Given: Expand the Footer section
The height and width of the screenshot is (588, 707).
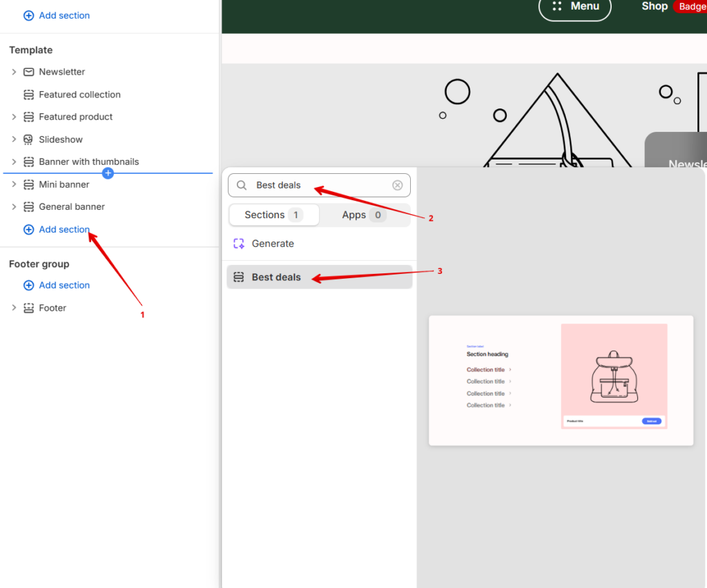Looking at the screenshot, I should tap(14, 308).
